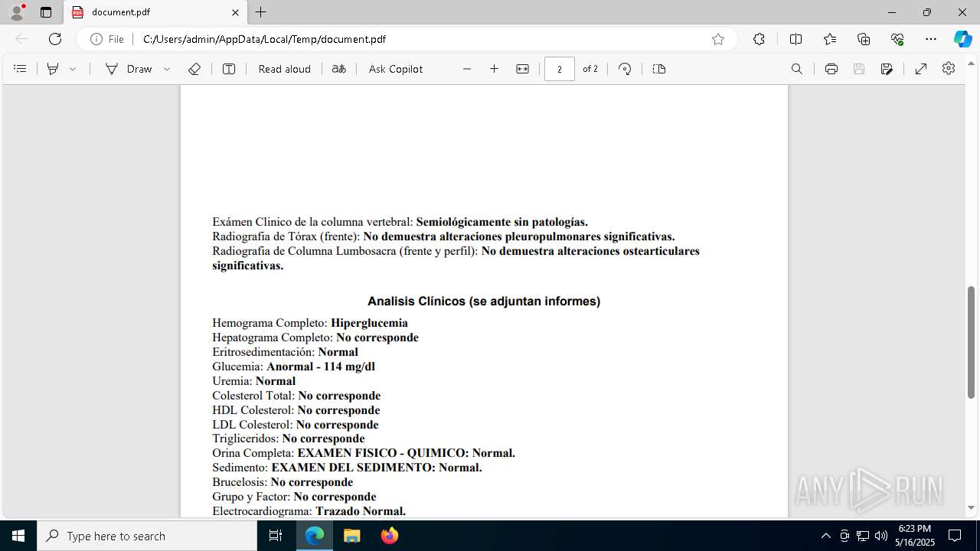
Task: Start Read aloud
Action: tap(285, 69)
